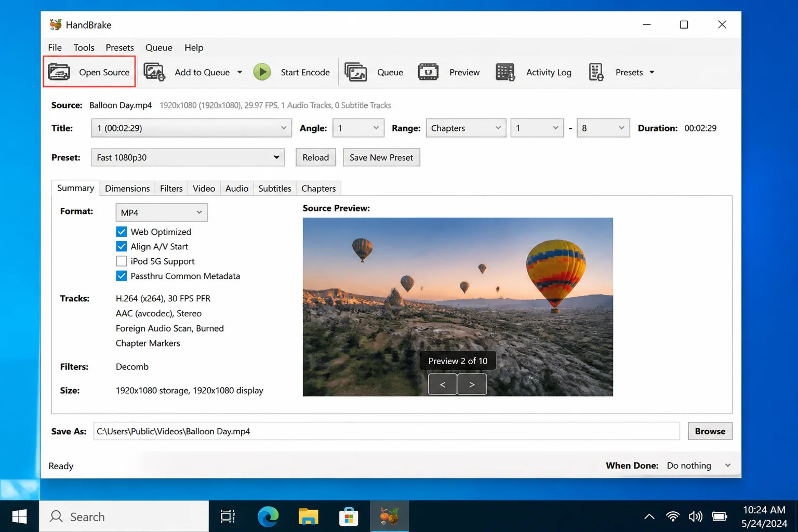
Task: Switch to the Filters tab
Action: 171,188
